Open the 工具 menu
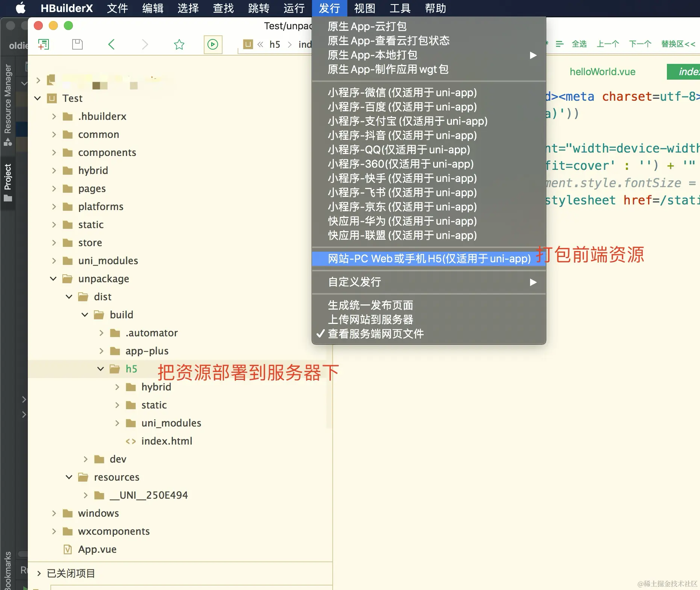Viewport: 700px width, 590px height. coord(400,8)
